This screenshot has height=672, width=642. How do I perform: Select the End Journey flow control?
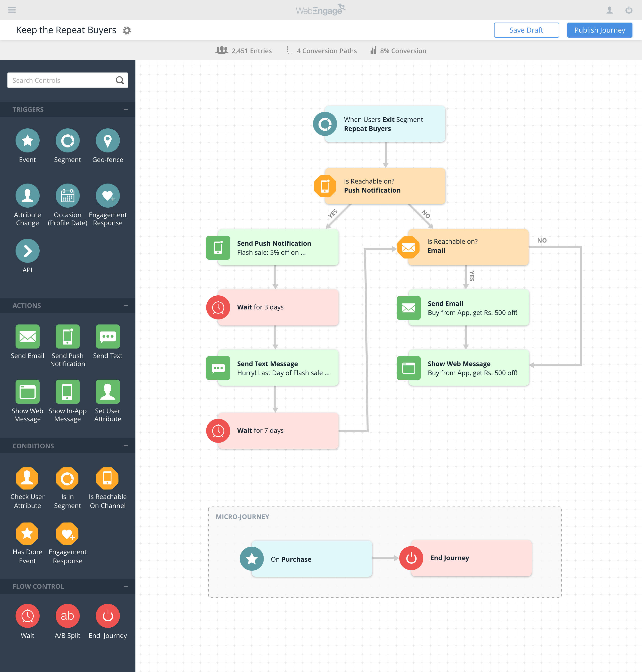107,616
